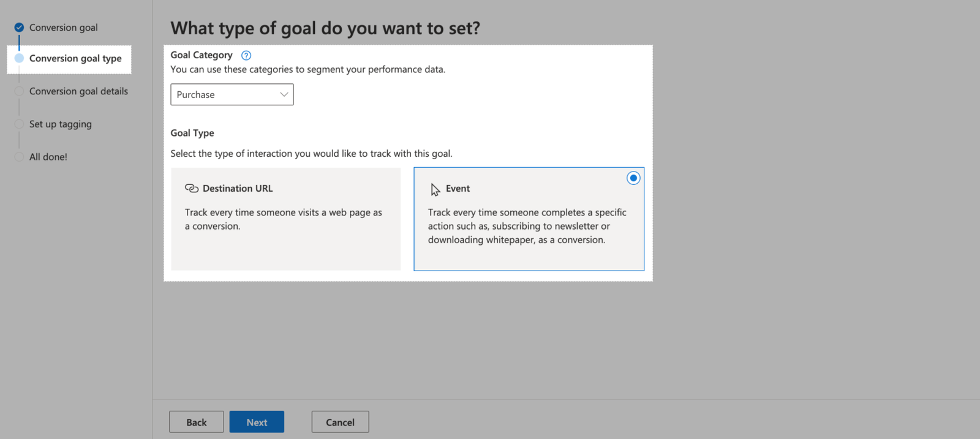Select the All done! step
The width and height of the screenshot is (980, 439).
point(48,157)
